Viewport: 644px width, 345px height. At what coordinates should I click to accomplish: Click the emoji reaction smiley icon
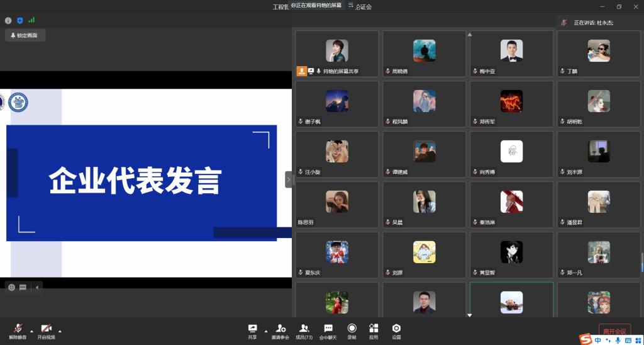point(11,287)
